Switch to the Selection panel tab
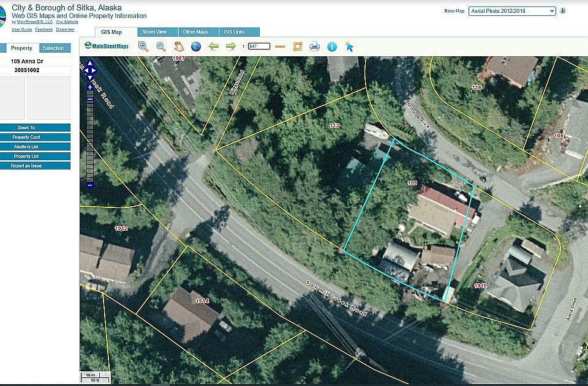The width and height of the screenshot is (588, 386). (x=55, y=48)
